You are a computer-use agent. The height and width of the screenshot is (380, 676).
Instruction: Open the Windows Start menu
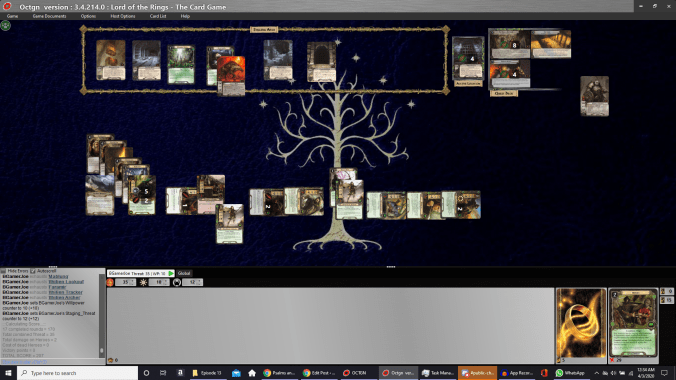8,373
